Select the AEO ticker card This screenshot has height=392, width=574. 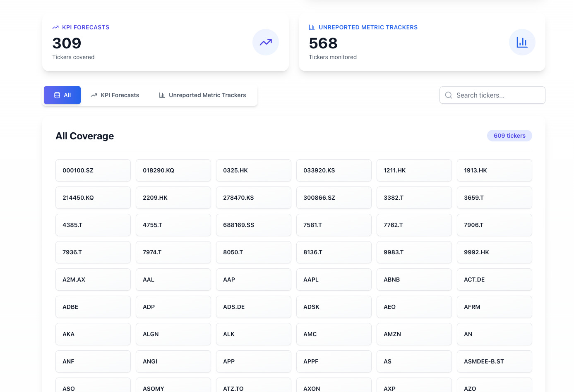coord(414,307)
